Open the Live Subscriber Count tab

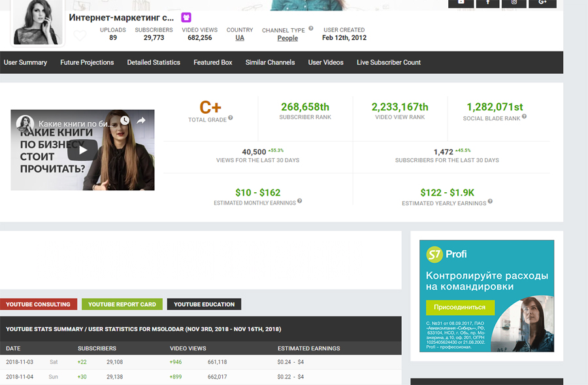pos(389,63)
